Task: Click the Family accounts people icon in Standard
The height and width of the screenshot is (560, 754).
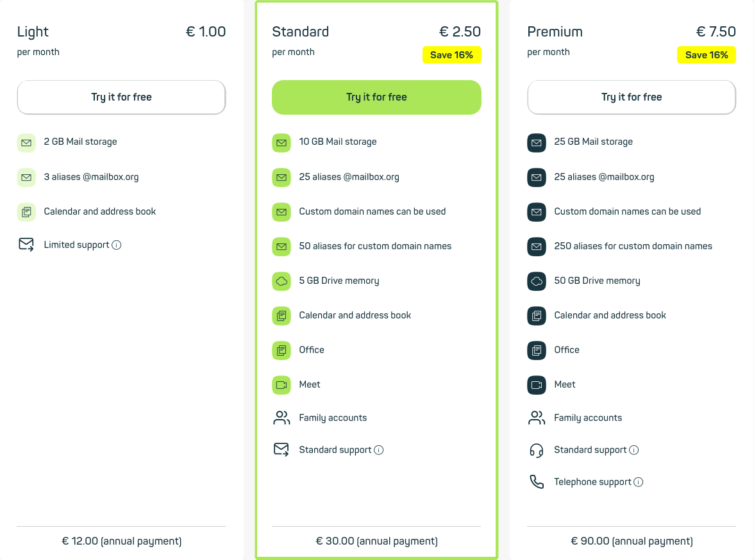Action: point(281,418)
